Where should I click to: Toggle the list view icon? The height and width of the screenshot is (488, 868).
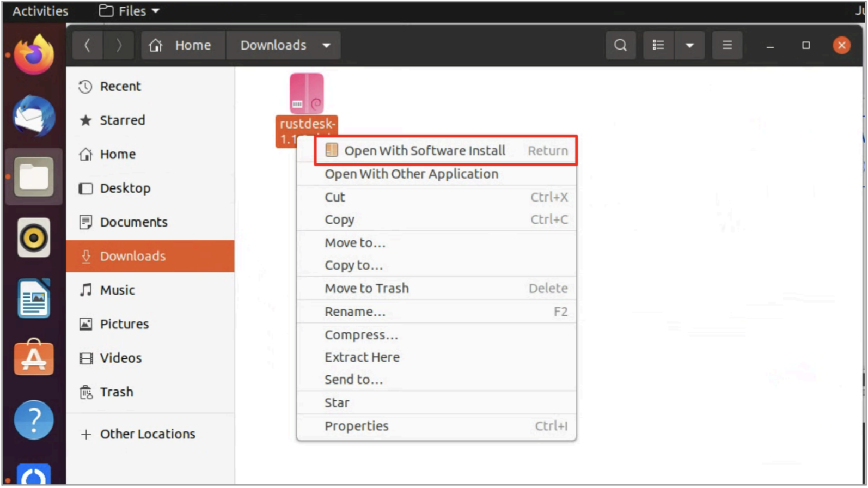point(658,45)
